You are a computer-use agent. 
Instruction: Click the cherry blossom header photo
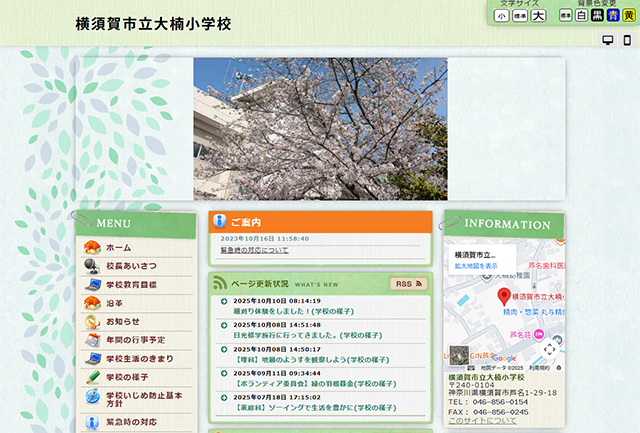click(x=320, y=129)
